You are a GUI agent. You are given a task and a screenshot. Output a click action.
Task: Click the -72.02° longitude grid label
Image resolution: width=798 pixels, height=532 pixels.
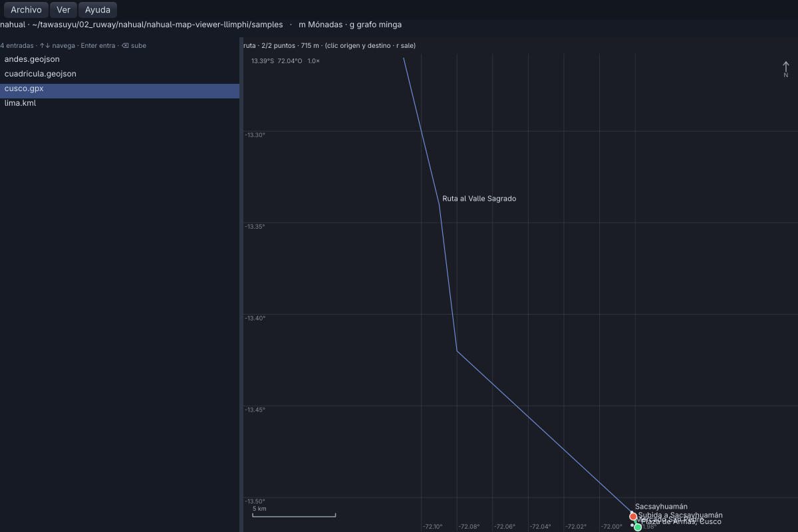(576, 527)
